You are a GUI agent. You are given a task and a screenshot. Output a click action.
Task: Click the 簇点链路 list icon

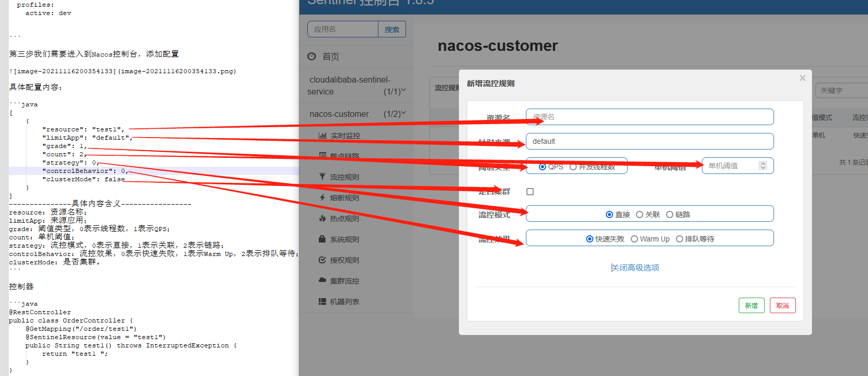(x=322, y=156)
